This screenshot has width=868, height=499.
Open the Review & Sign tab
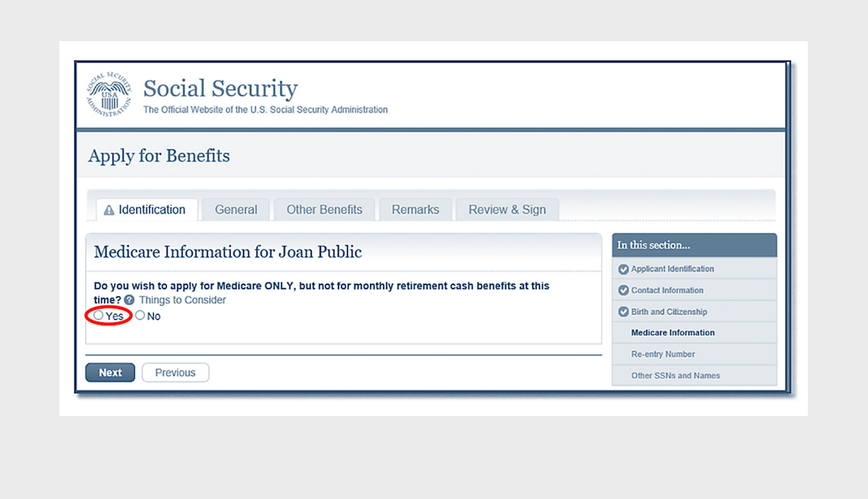[506, 209]
